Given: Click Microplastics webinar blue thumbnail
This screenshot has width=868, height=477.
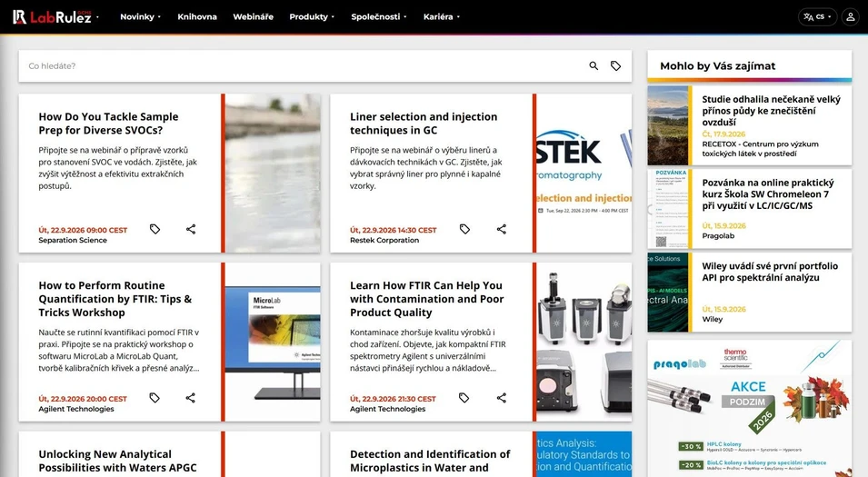Looking at the screenshot, I should click(x=584, y=454).
